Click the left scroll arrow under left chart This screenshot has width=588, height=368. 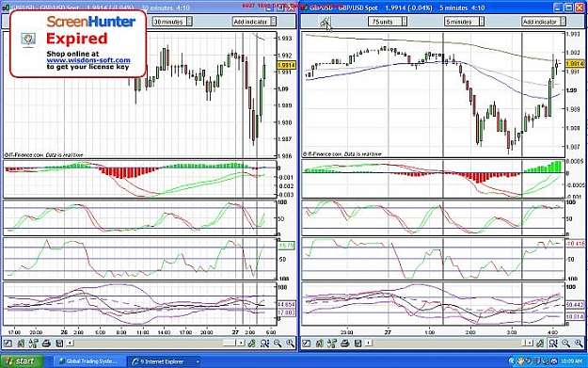coord(71,343)
